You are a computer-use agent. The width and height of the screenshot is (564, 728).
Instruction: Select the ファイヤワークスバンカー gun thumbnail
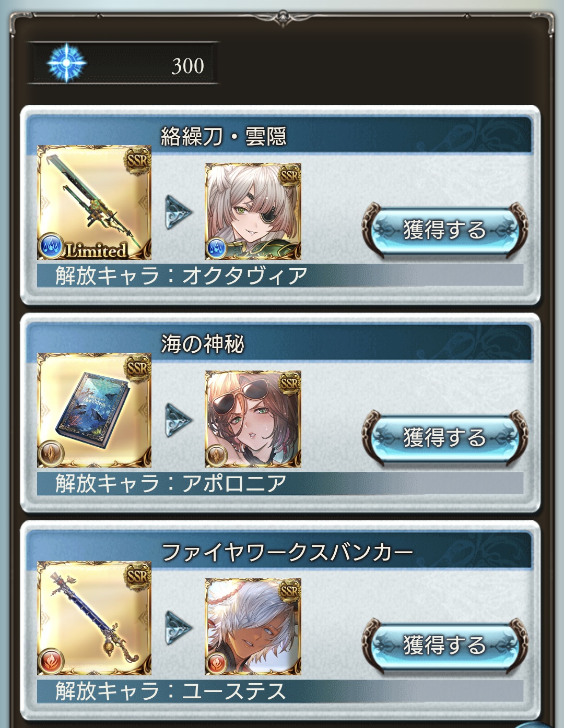[95, 618]
